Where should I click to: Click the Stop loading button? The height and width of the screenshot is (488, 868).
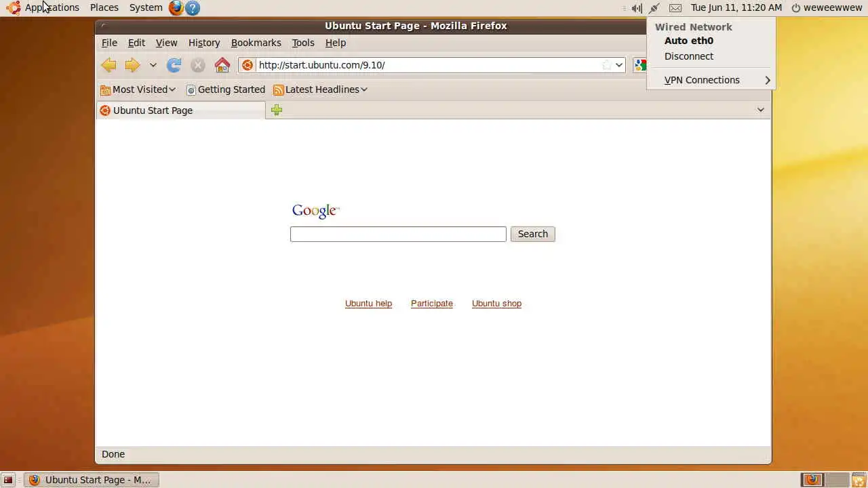click(198, 65)
